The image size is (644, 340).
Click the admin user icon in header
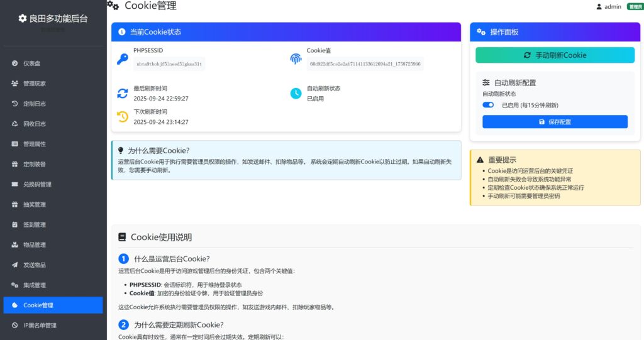599,7
